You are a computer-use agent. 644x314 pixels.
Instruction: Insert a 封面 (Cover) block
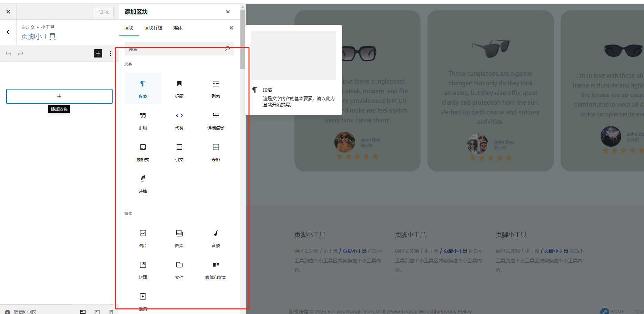[x=143, y=270]
